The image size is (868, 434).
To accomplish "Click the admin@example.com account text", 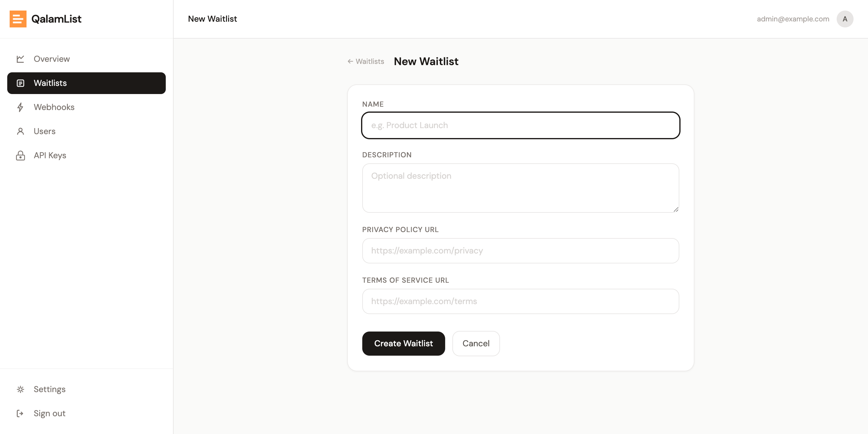I will [793, 19].
